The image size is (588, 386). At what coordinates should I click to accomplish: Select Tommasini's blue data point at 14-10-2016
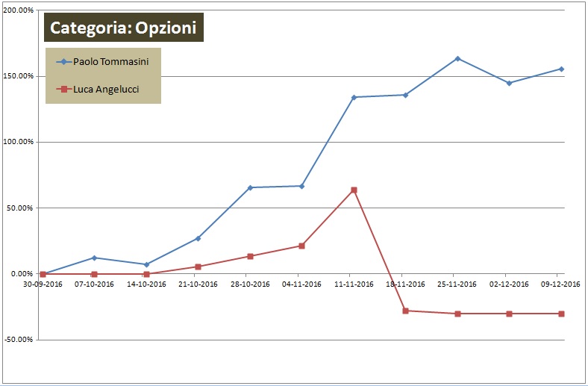(x=146, y=264)
